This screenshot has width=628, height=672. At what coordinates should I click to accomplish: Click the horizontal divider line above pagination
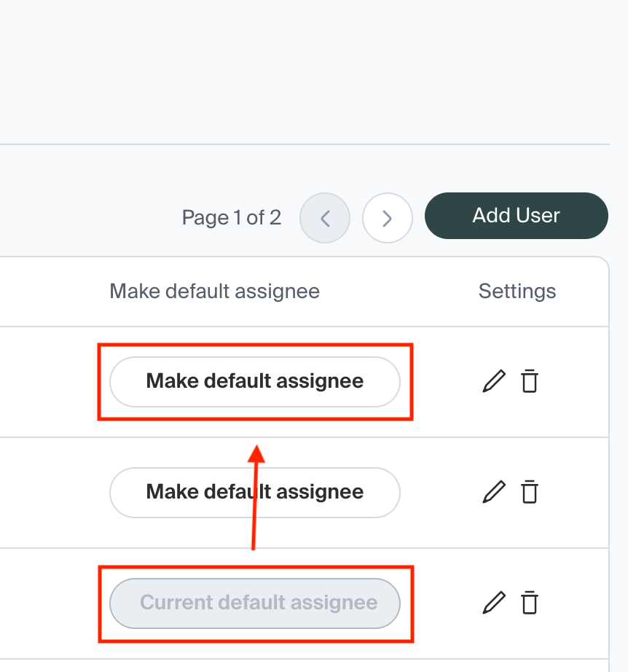coord(305,144)
